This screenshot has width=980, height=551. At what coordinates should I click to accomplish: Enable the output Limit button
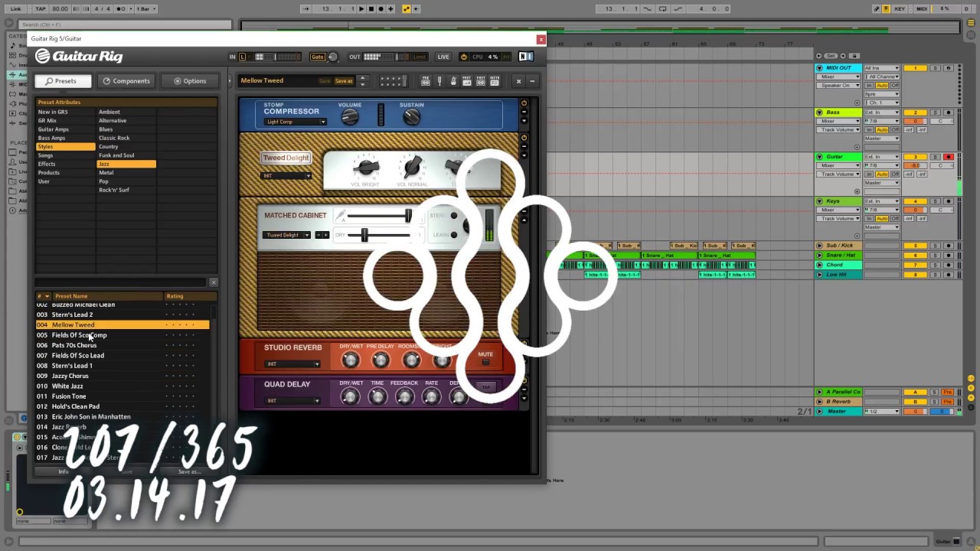point(420,57)
